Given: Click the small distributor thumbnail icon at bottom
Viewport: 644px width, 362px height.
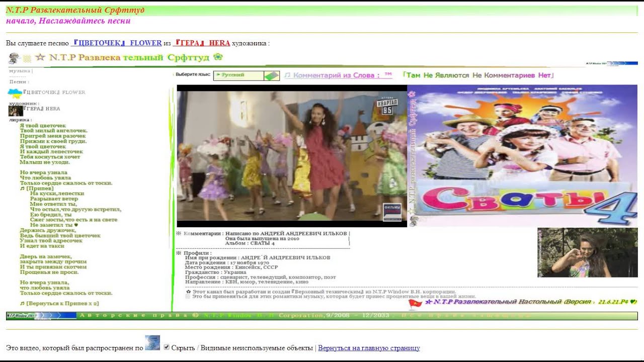Looking at the screenshot, I should click(x=152, y=343).
